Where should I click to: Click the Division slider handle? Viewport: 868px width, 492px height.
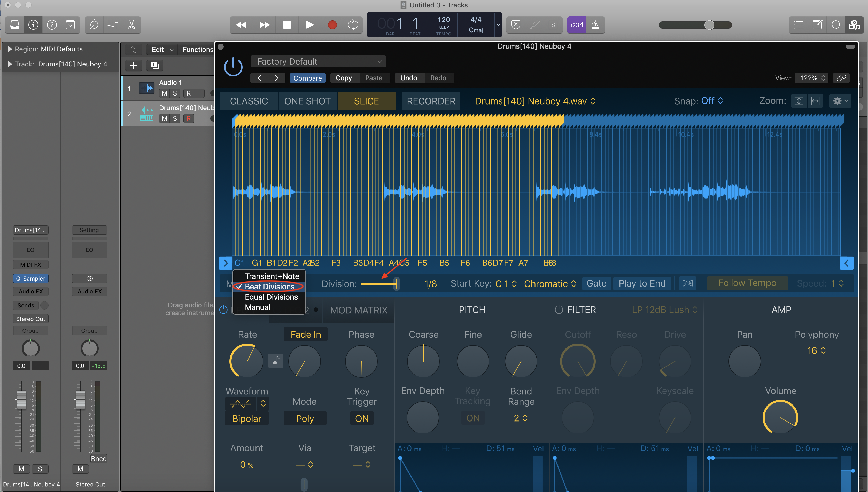pyautogui.click(x=396, y=283)
